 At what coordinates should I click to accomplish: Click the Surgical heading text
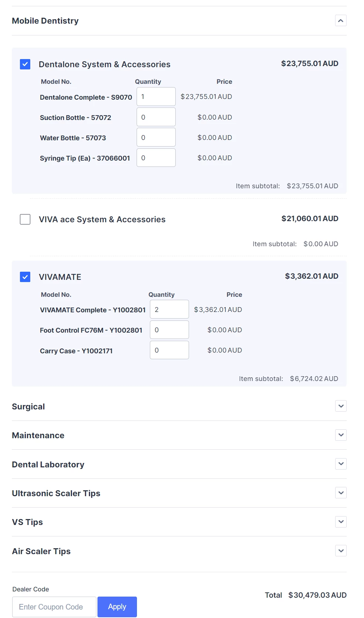pos(28,406)
